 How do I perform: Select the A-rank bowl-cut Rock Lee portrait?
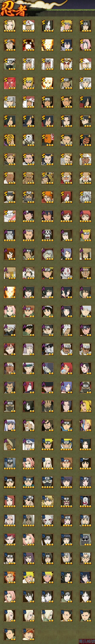(48, 311)
